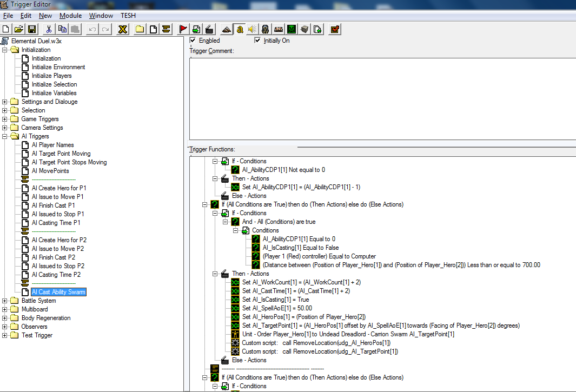Expand the Selection folder
This screenshot has width=576, height=392.
click(4, 110)
